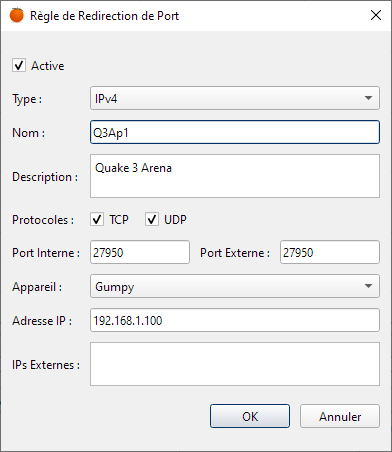Disable the TCP protocol checkbox
Viewport: 392px width, 452px height.
pyautogui.click(x=97, y=219)
